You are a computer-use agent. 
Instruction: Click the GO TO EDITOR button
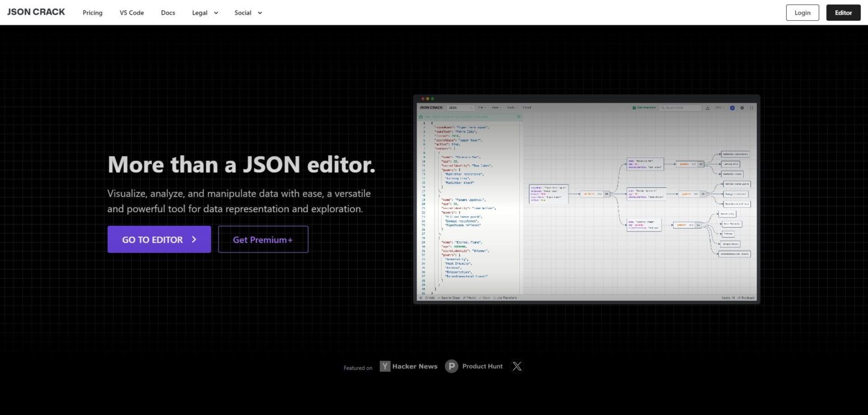[x=159, y=239]
